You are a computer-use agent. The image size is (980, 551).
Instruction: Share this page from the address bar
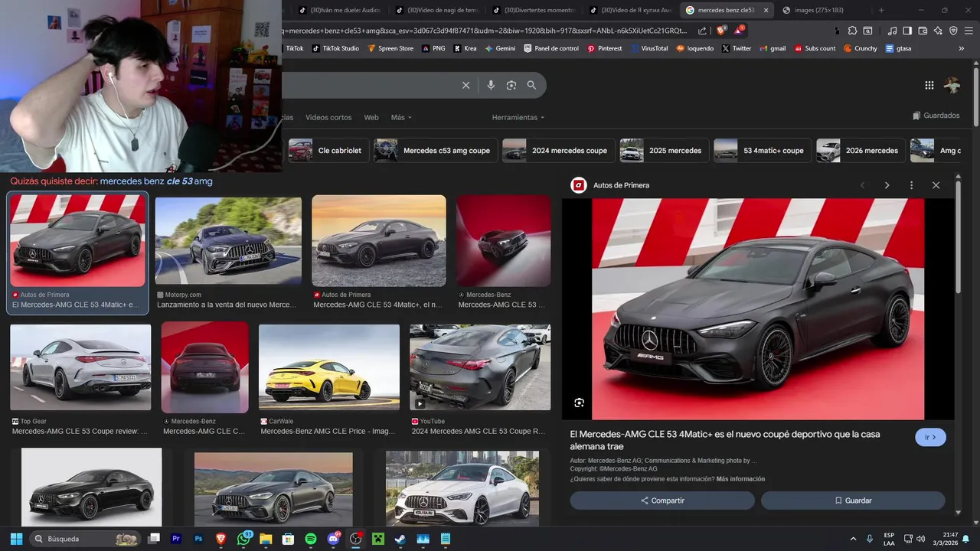tap(702, 31)
